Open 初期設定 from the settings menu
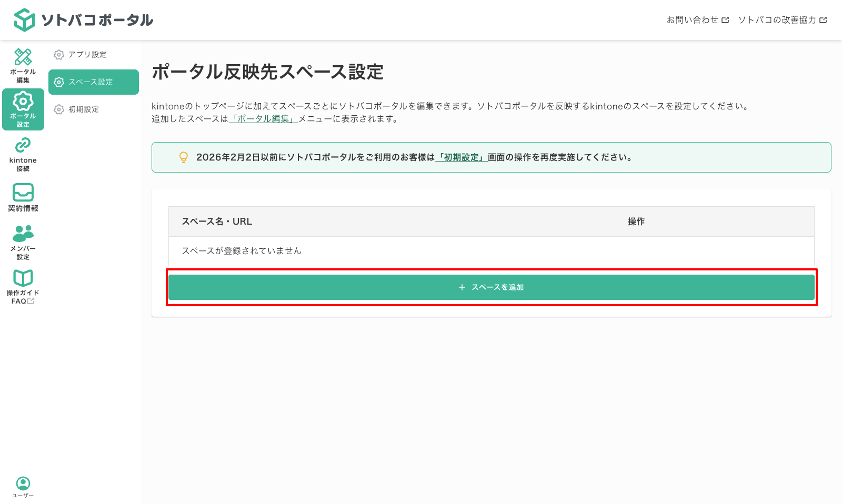Image resolution: width=842 pixels, height=504 pixels. pos(84,109)
